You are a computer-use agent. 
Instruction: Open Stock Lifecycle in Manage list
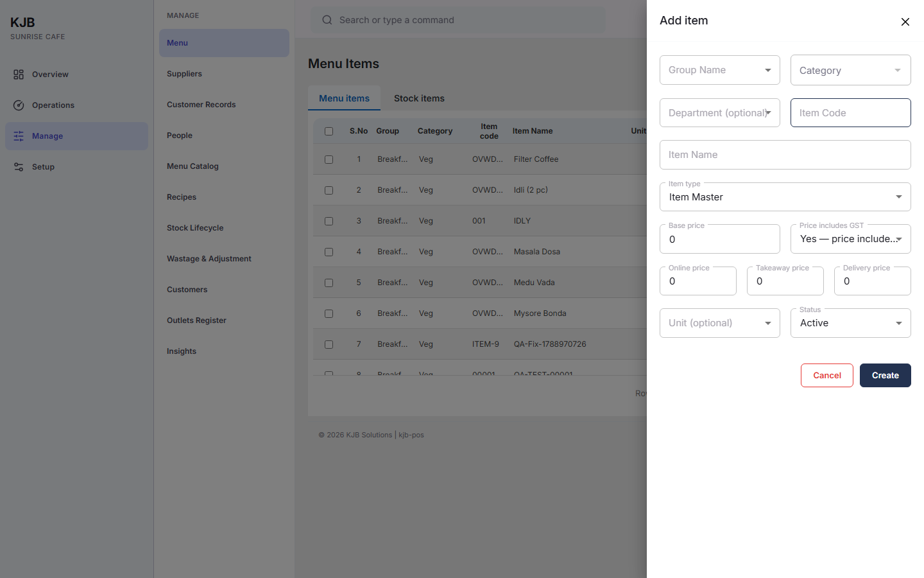(224, 228)
